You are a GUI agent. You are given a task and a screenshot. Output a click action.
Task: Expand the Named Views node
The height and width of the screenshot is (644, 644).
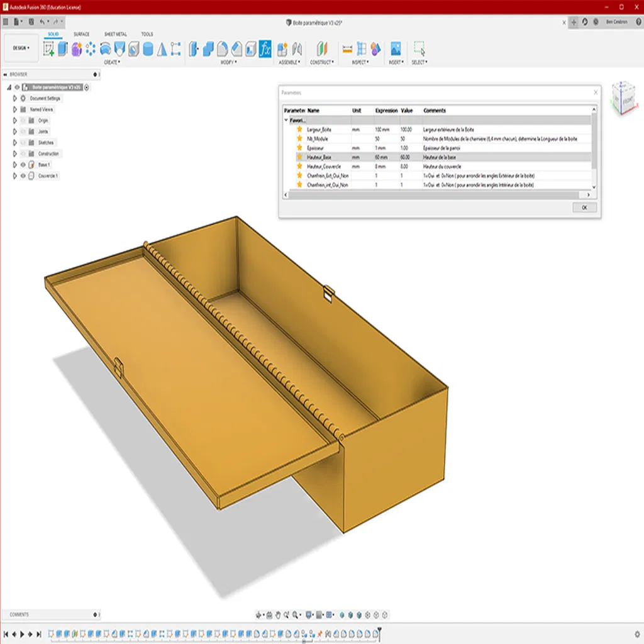(x=14, y=109)
